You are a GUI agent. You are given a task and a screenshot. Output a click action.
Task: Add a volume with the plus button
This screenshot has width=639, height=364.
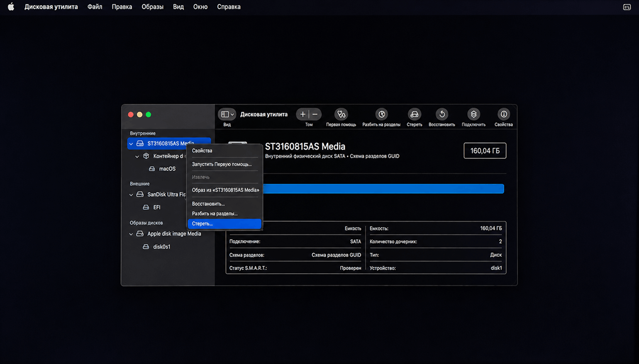(x=303, y=114)
